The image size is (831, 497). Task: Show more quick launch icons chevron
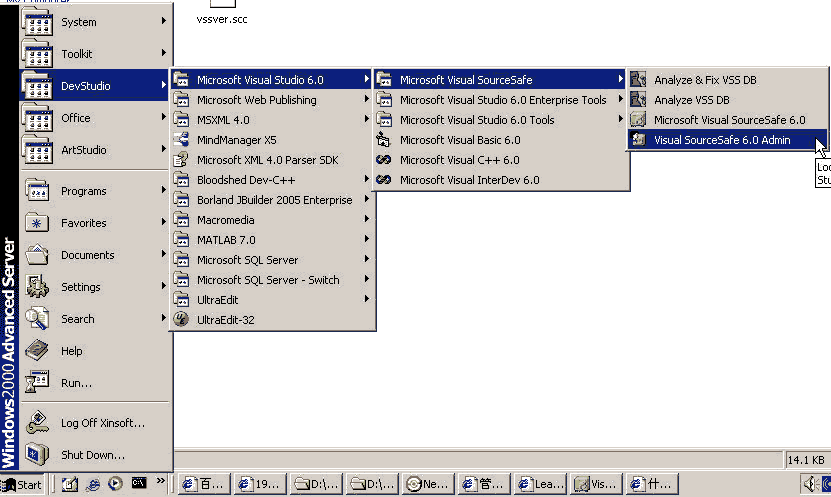[160, 481]
